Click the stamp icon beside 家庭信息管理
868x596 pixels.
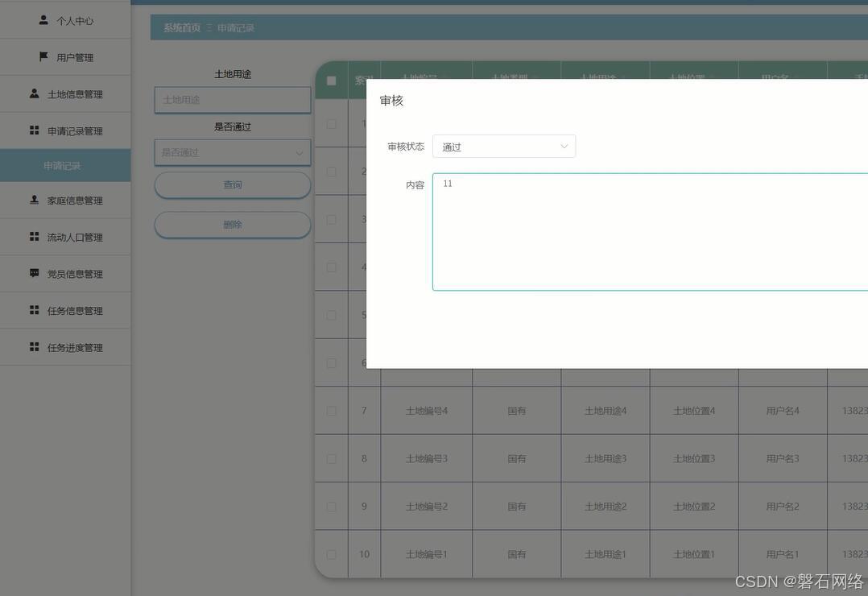(35, 200)
